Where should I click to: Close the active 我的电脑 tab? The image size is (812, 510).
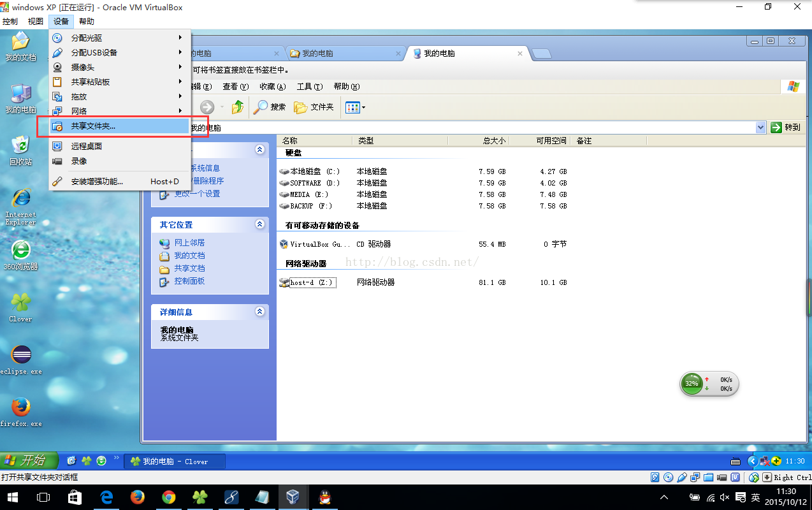520,54
